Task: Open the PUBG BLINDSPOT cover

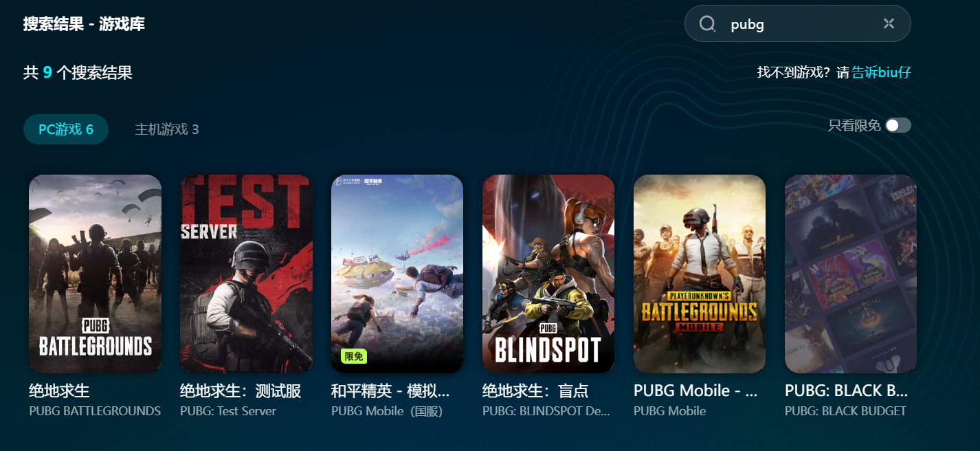Action: [548, 274]
